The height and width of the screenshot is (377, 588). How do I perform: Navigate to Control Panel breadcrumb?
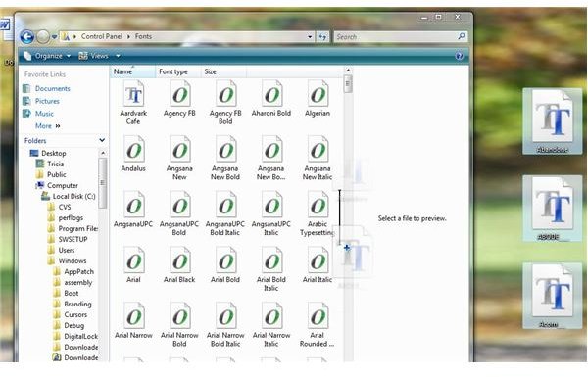tap(102, 37)
